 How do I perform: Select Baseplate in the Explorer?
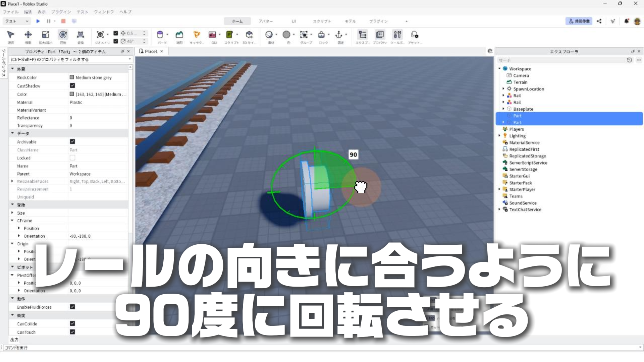pos(523,109)
